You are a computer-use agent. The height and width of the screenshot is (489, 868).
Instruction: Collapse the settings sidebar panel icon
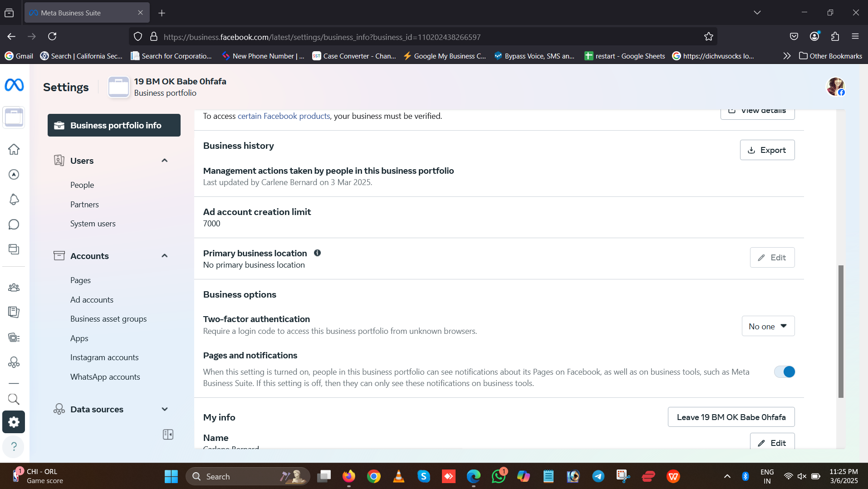click(168, 435)
